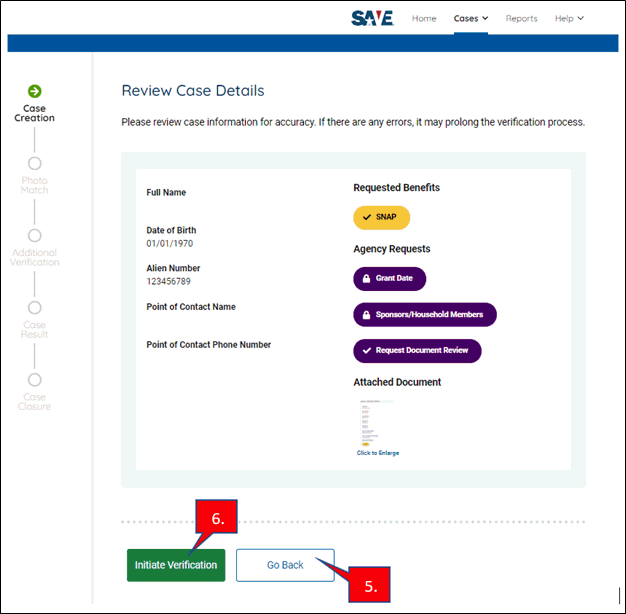Open the Reports page
Image resolution: width=626 pixels, height=614 pixels.
coord(521,18)
